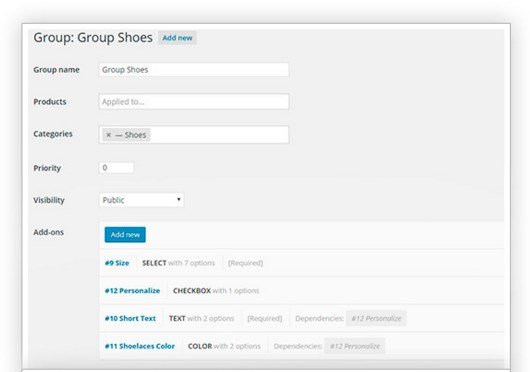The height and width of the screenshot is (372, 530).
Task: Open the #12 Personalize add-on link
Action: tap(132, 291)
